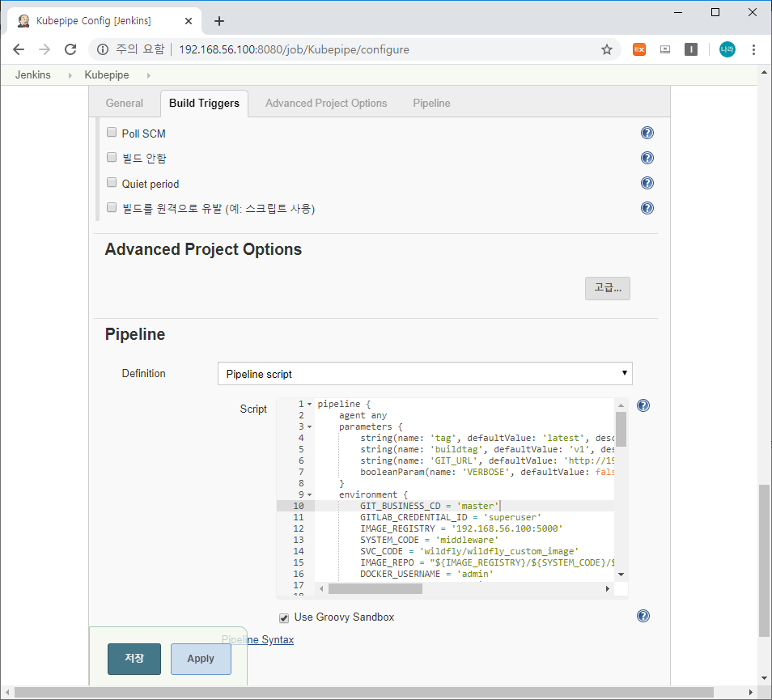Open the Pipeline Syntax link

click(x=257, y=640)
